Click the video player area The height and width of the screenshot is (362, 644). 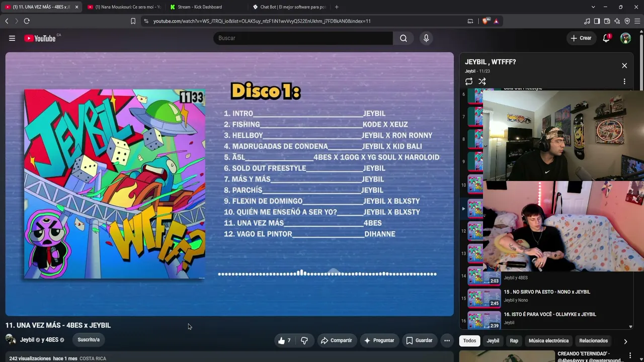tap(229, 184)
